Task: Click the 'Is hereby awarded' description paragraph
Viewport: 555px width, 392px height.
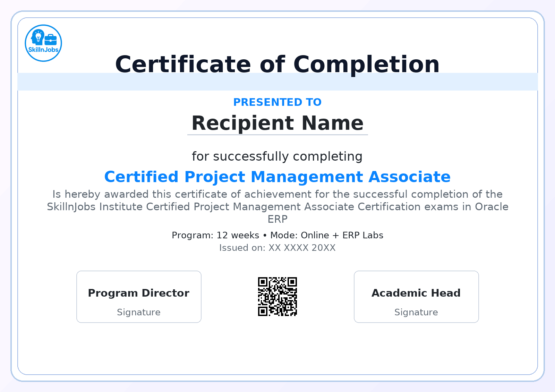Action: click(x=277, y=201)
